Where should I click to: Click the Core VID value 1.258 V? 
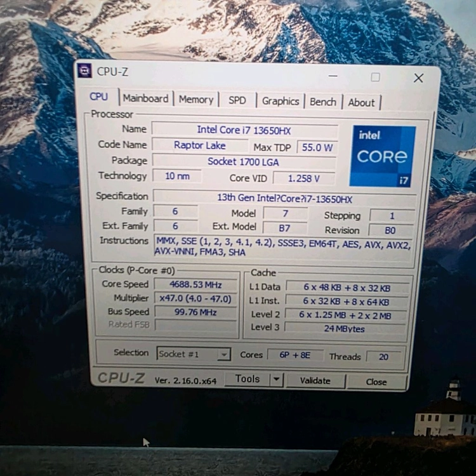(304, 178)
